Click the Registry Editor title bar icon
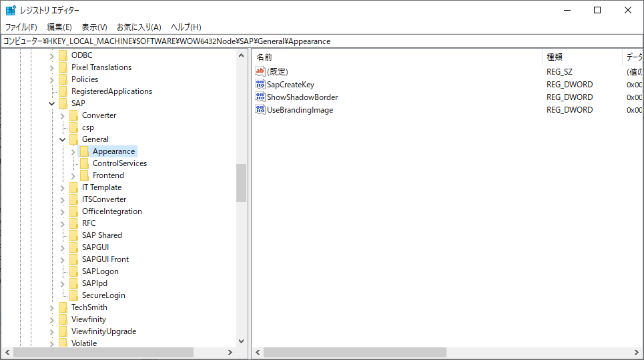644x360 pixels. [x=11, y=10]
